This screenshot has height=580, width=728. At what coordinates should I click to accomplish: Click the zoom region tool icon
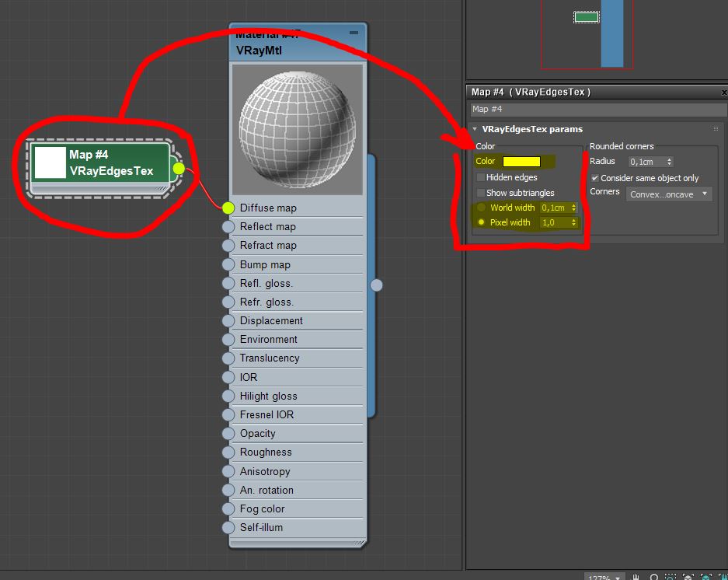[672, 577]
